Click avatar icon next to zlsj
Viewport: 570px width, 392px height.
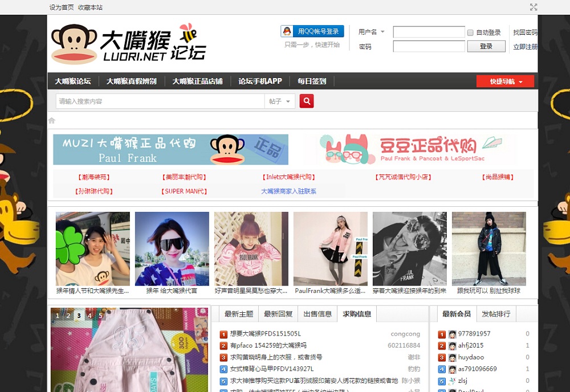(x=452, y=381)
